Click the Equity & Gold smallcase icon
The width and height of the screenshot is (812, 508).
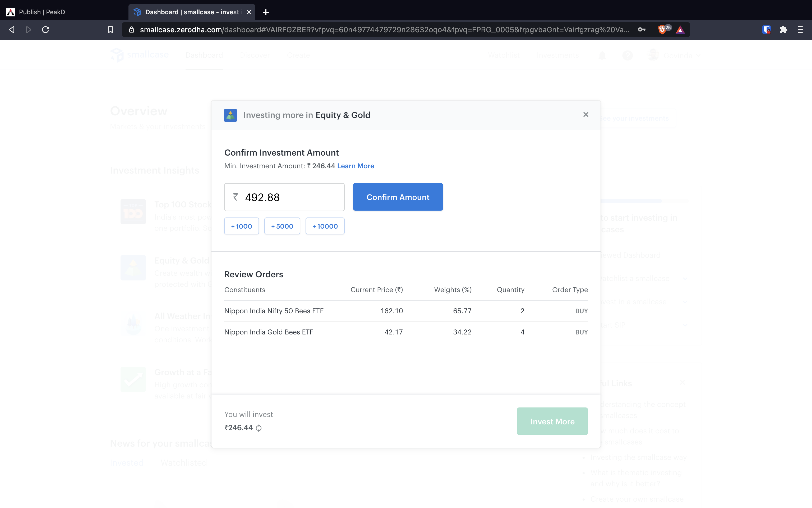[230, 115]
